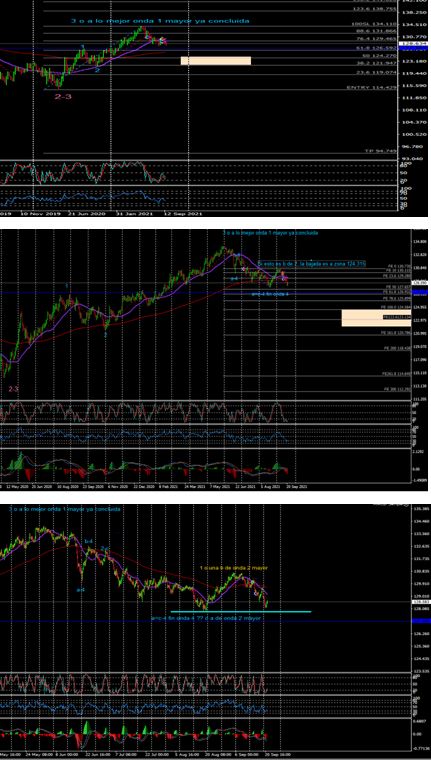This screenshot has width=431, height=763.
Task: Click the "10 Nov 2019" date on top time axis
Action: [x=38, y=213]
